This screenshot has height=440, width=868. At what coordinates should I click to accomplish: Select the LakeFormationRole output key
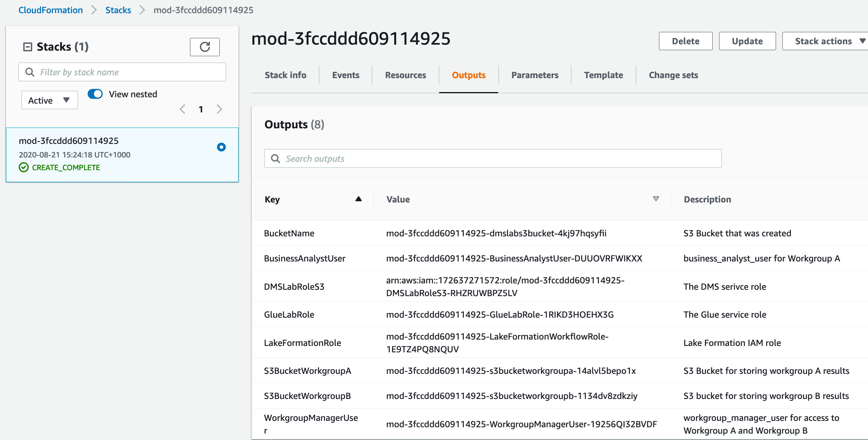pyautogui.click(x=303, y=343)
